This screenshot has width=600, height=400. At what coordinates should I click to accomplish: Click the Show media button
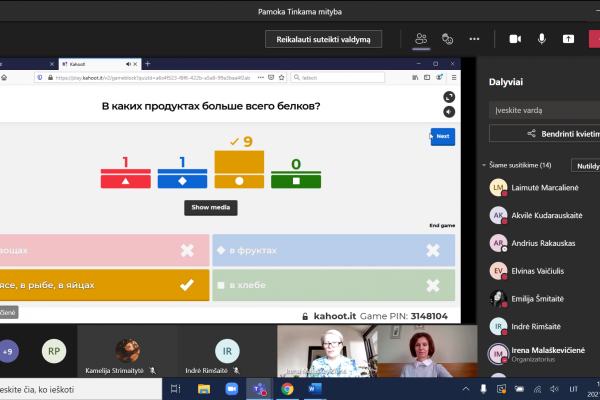tap(211, 207)
